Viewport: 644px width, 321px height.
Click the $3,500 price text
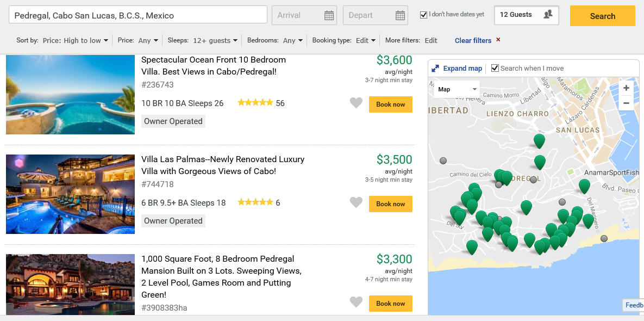(x=395, y=159)
